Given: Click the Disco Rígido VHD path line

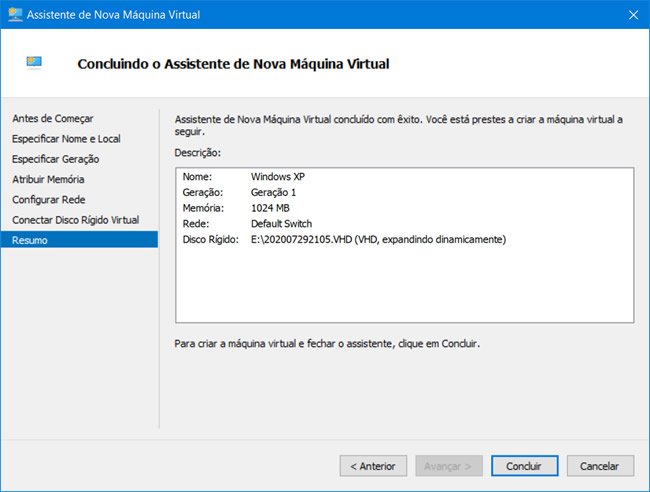Looking at the screenshot, I should pyautogui.click(x=378, y=240).
